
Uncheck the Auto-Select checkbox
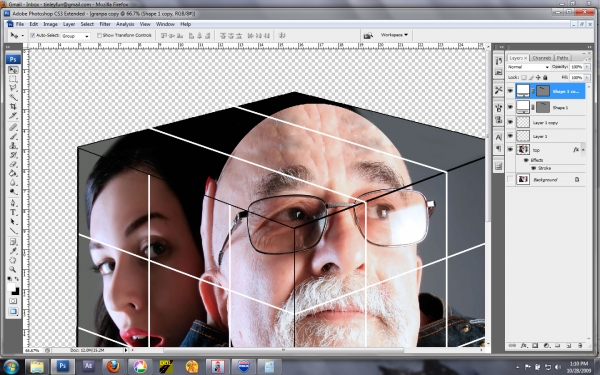pyautogui.click(x=33, y=35)
